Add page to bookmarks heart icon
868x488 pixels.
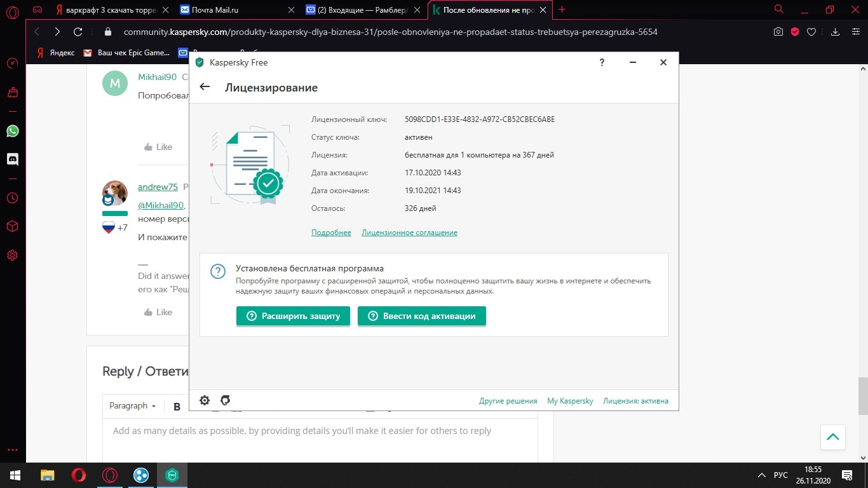pos(811,32)
